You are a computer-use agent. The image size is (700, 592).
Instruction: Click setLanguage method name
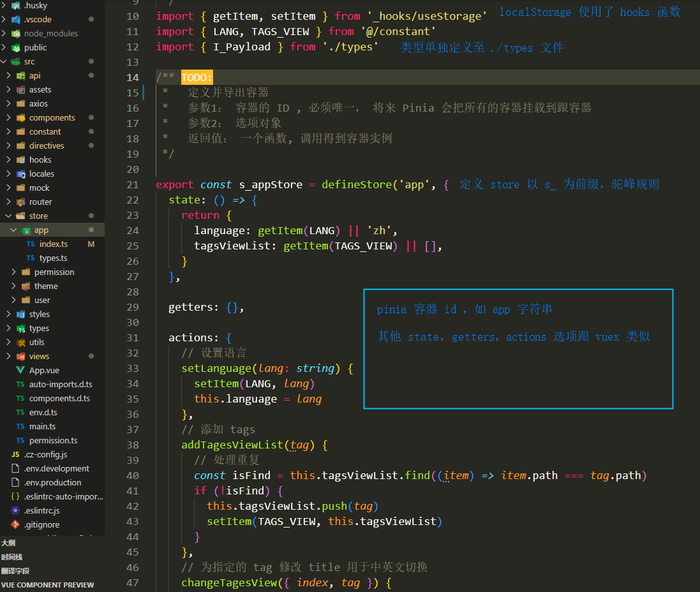216,368
